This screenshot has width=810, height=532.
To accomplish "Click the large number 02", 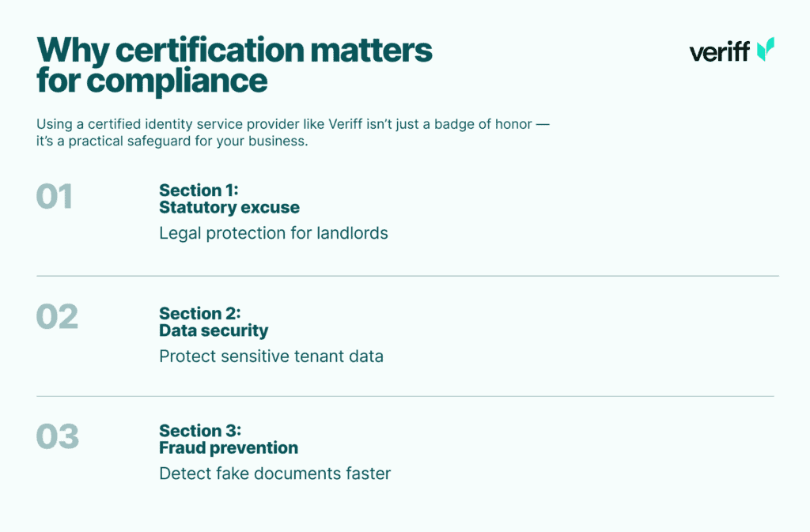I will tap(57, 317).
